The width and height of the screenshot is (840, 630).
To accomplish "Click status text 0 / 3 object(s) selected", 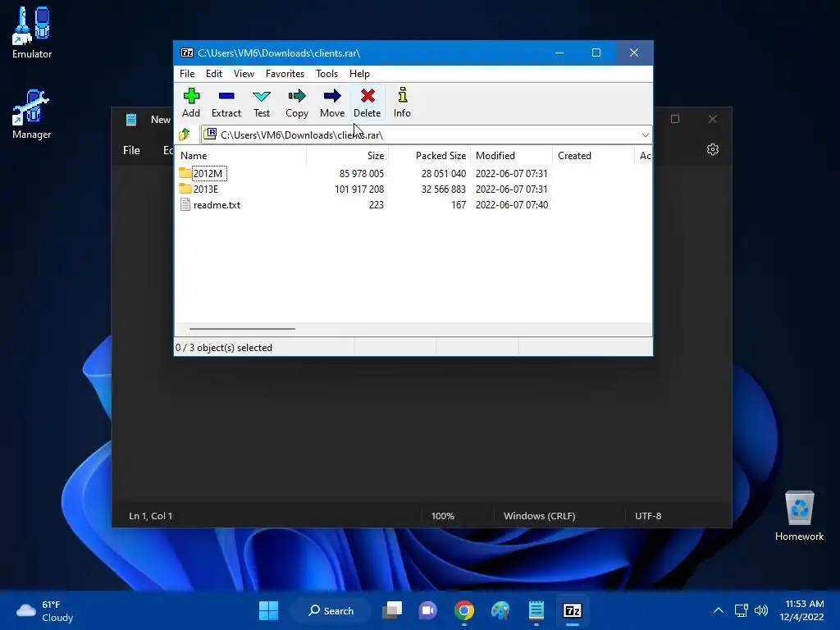I will click(224, 348).
